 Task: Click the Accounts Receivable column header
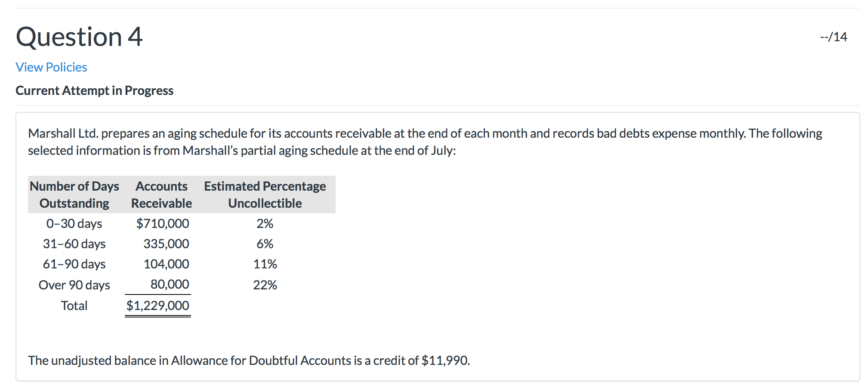click(x=161, y=194)
